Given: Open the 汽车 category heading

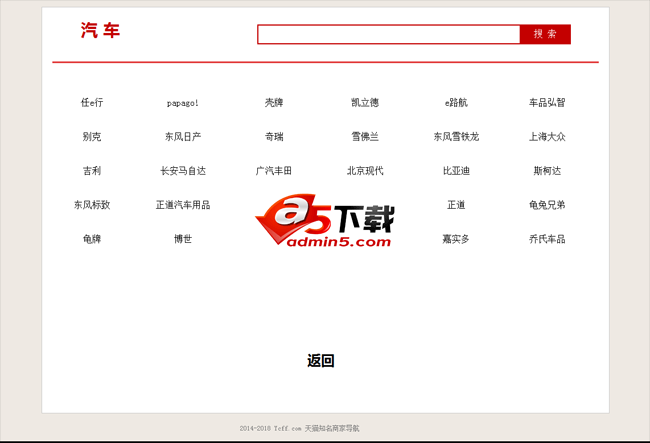Looking at the screenshot, I should pos(100,31).
